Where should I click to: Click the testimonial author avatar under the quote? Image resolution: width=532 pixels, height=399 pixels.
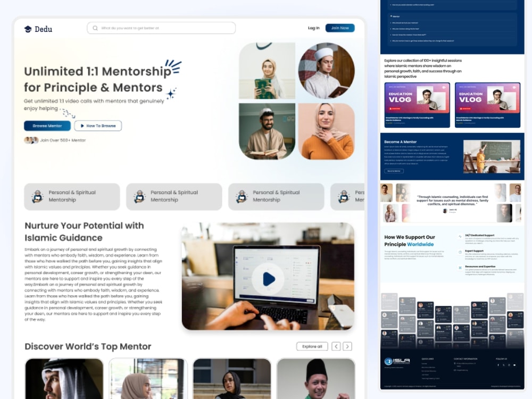tap(445, 211)
